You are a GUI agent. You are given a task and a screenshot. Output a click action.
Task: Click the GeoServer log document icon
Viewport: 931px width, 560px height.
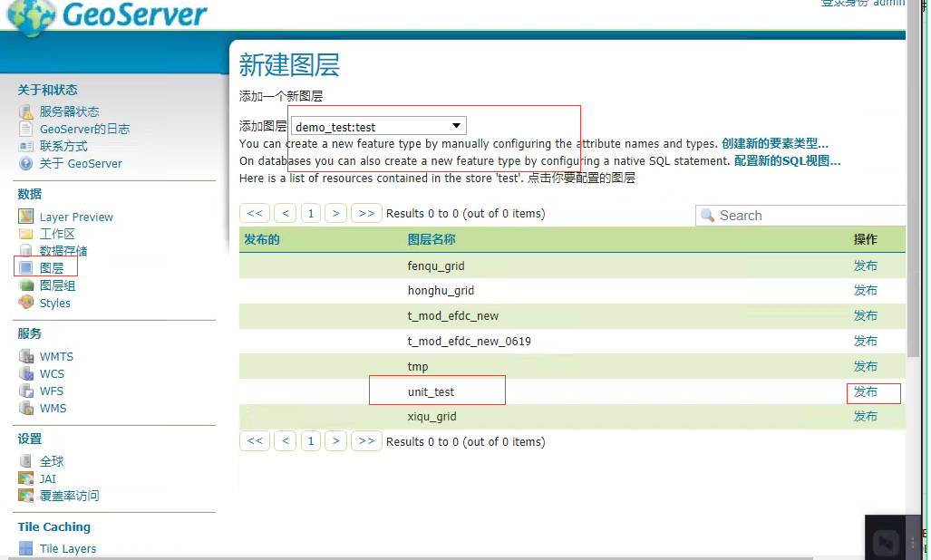coord(26,129)
